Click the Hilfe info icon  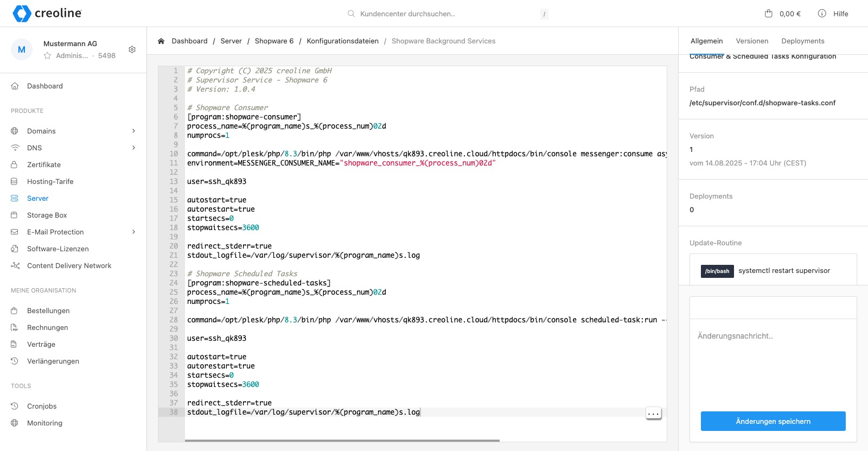click(x=822, y=14)
